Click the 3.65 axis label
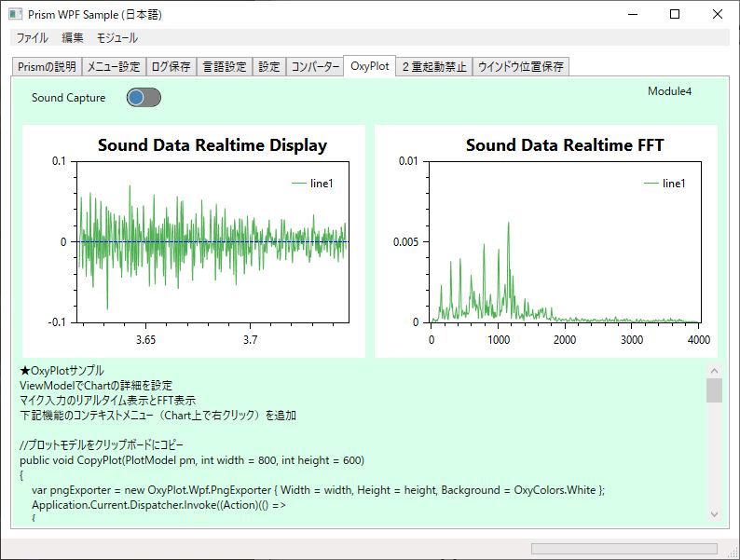Viewport: 740px width, 560px height. tap(145, 340)
